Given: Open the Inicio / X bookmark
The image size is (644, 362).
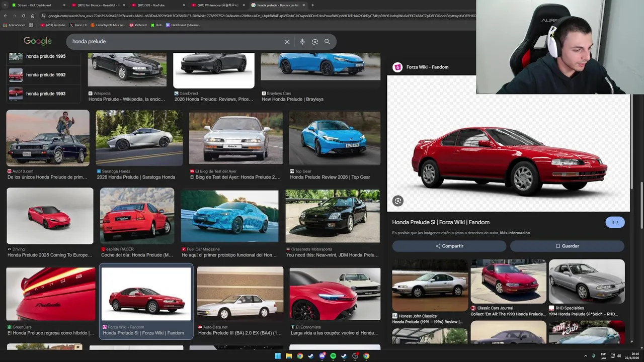Looking at the screenshot, I should [x=78, y=25].
